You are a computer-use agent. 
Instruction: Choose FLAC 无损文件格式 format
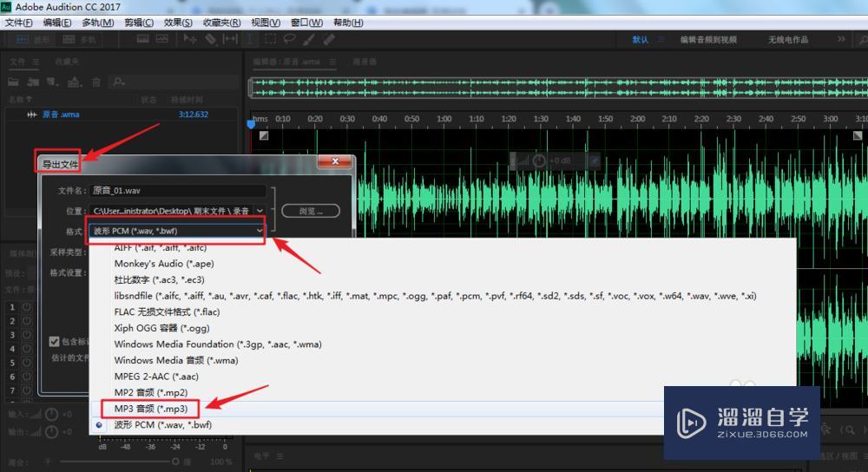[x=167, y=312]
